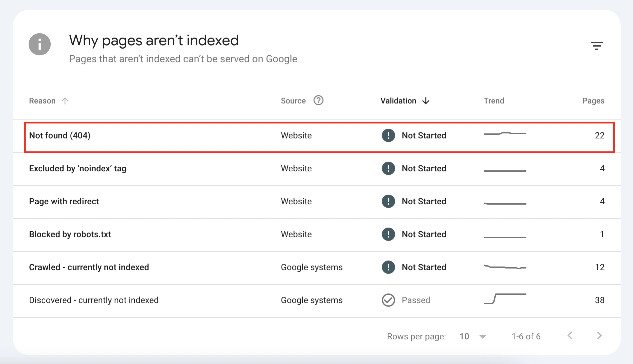Open the filter icon at top right
The width and height of the screenshot is (633, 364).
pos(596,46)
